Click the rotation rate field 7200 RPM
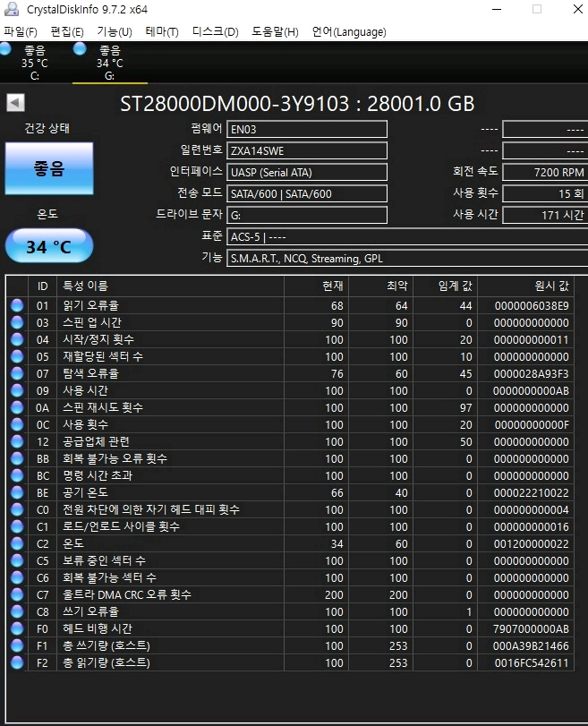588x726 pixels. [x=545, y=172]
